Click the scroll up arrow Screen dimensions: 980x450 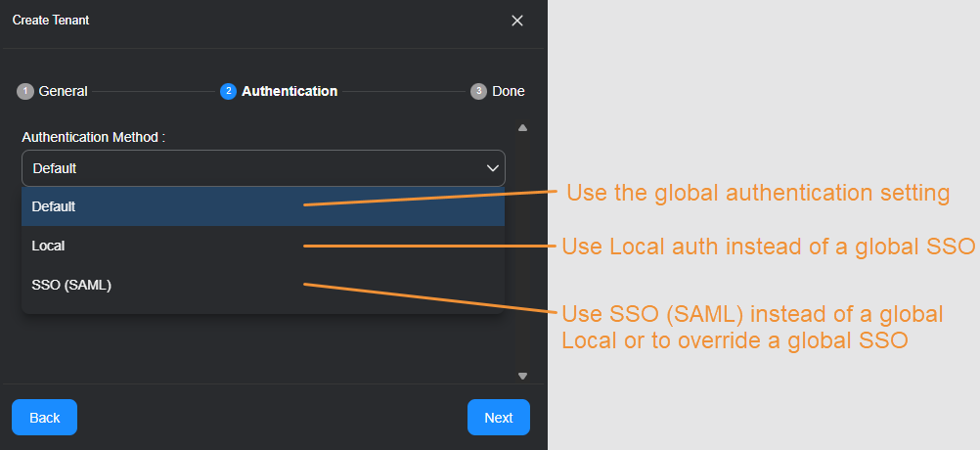(522, 127)
